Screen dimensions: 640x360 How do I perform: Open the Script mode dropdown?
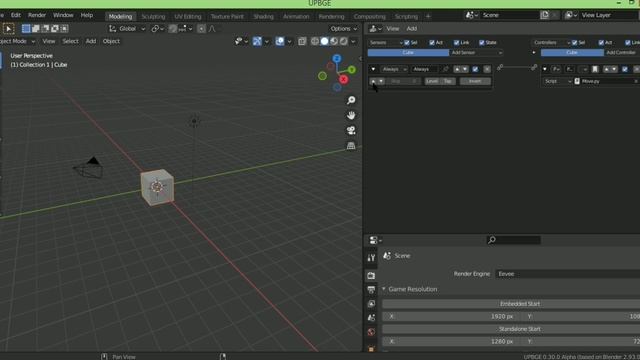click(x=558, y=81)
